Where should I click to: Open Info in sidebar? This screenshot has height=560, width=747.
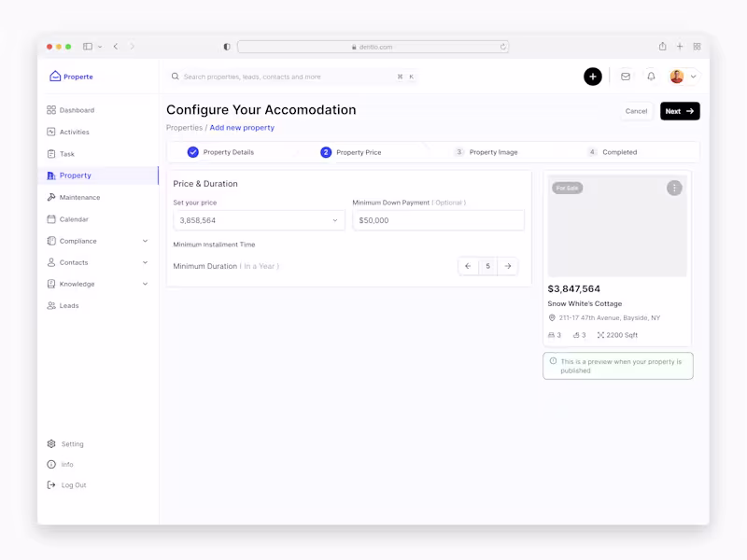coord(60,464)
